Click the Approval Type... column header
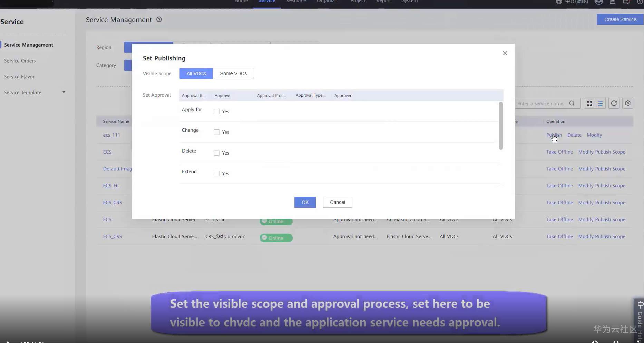The width and height of the screenshot is (644, 343). coord(311,95)
